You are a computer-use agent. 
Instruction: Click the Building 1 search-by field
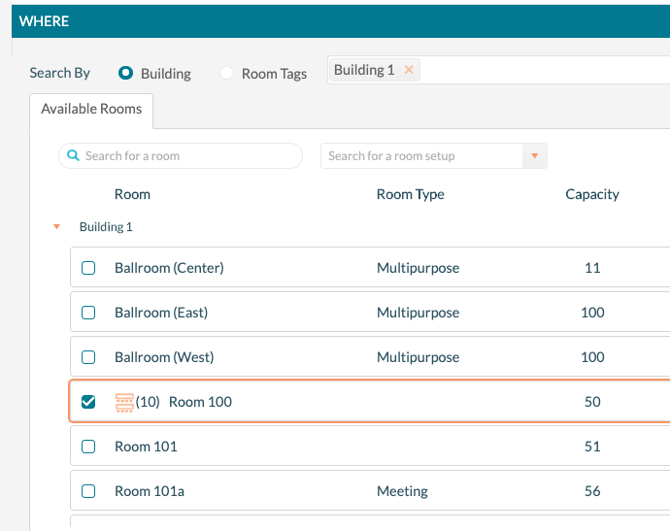(540, 70)
